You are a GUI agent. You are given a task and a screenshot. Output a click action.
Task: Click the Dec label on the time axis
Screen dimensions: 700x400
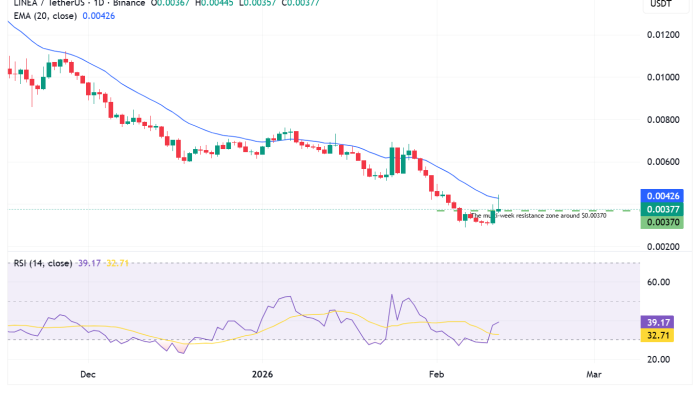coord(88,374)
